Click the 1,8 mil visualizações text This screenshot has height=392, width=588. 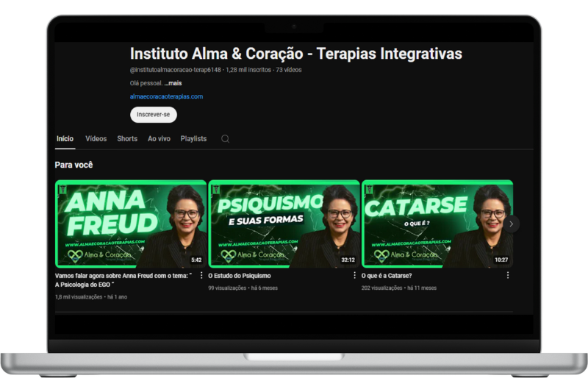pyautogui.click(x=79, y=296)
